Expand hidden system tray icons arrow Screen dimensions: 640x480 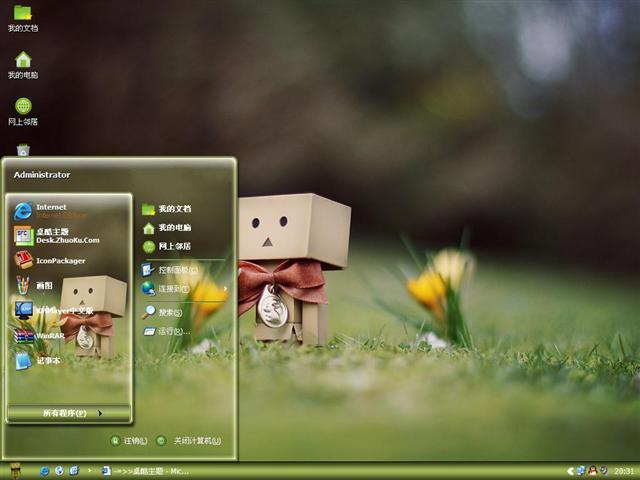click(x=571, y=471)
